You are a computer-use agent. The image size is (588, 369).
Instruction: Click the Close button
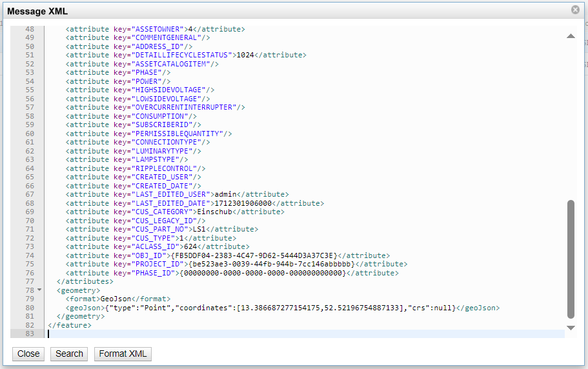coord(28,354)
